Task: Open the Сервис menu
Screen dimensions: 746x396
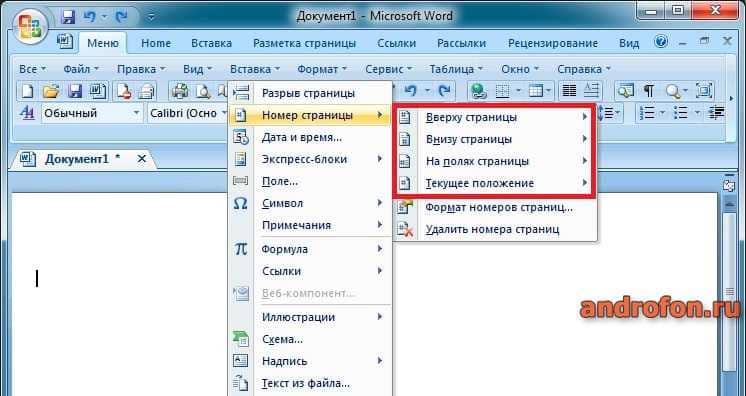Action: pyautogui.click(x=388, y=69)
